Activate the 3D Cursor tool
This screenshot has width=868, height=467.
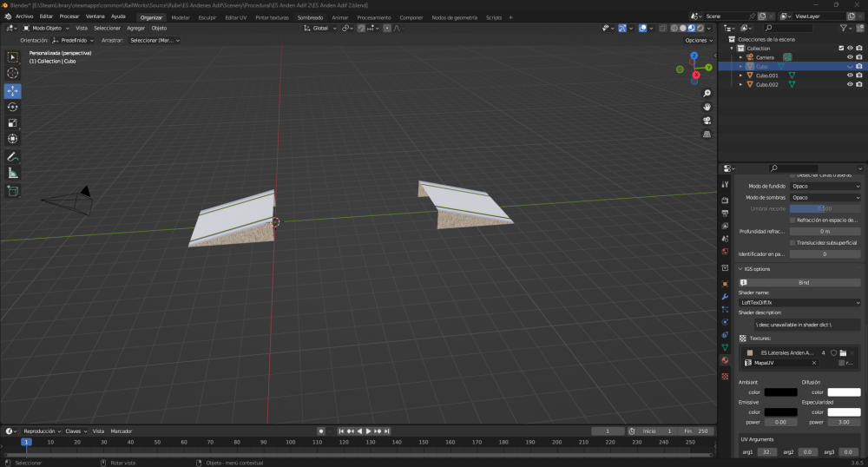click(13, 73)
